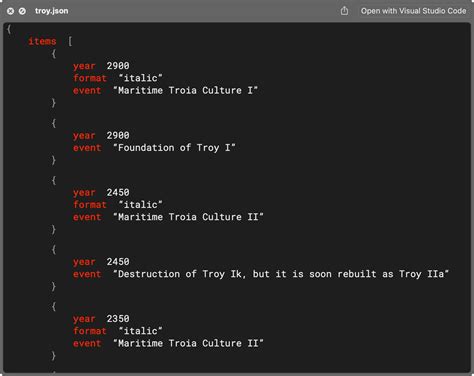Click the share icon in the title bar
474x376 pixels.
[344, 11]
